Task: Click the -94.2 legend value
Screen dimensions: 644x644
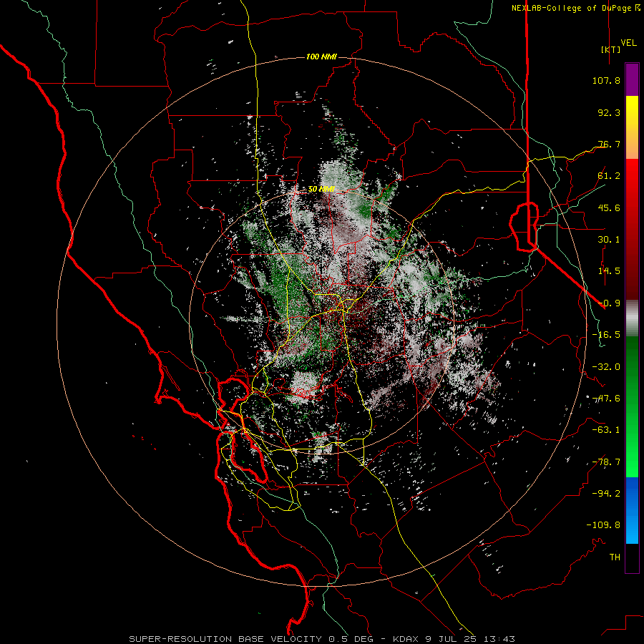Action: click(606, 493)
